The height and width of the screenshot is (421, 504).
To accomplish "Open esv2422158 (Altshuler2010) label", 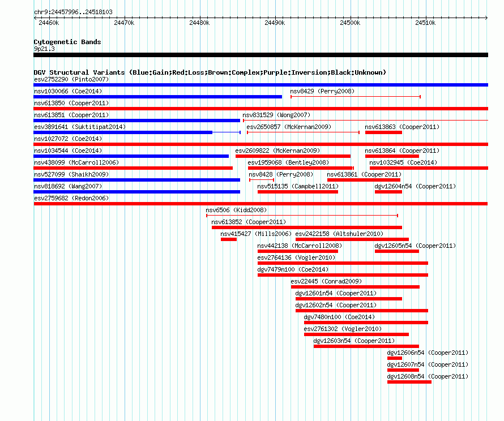I will point(339,234).
